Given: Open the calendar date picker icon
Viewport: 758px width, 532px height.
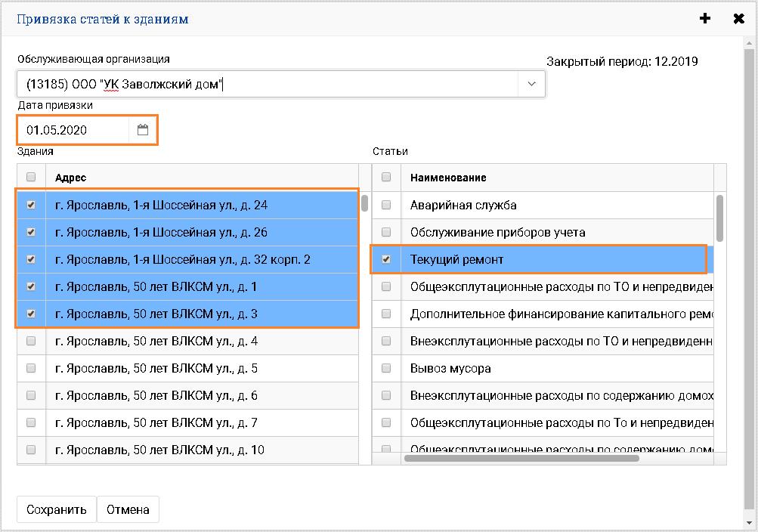Looking at the screenshot, I should pos(143,130).
